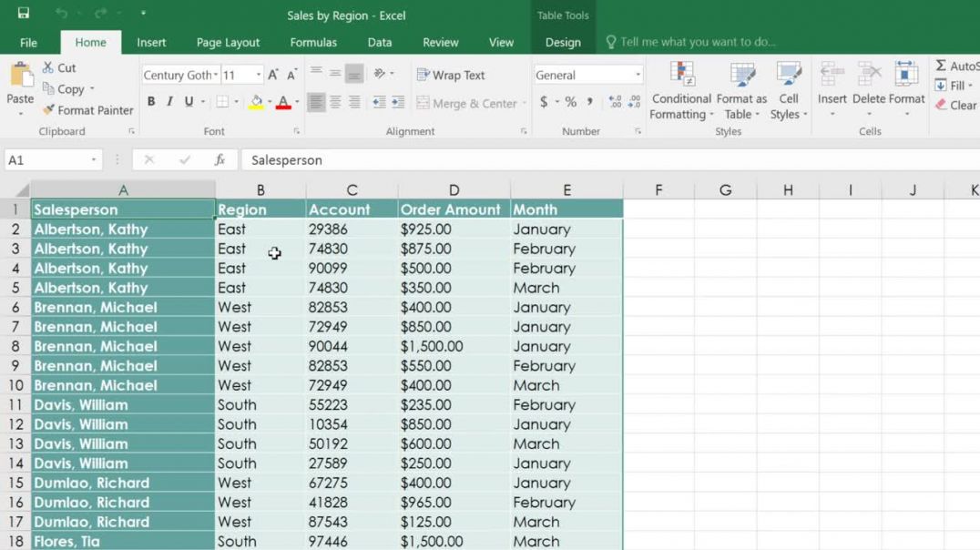980x550 pixels.
Task: Click Increase Indent icon
Action: pyautogui.click(x=398, y=102)
